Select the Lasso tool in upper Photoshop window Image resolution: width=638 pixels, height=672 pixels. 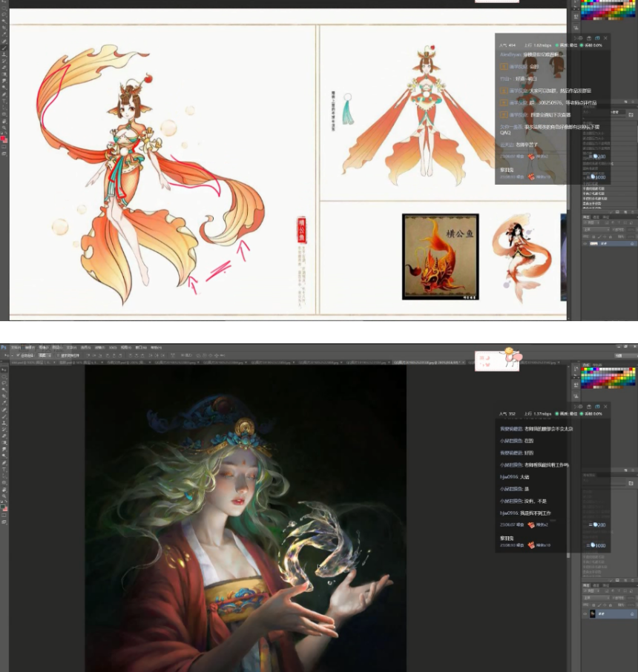point(4,14)
